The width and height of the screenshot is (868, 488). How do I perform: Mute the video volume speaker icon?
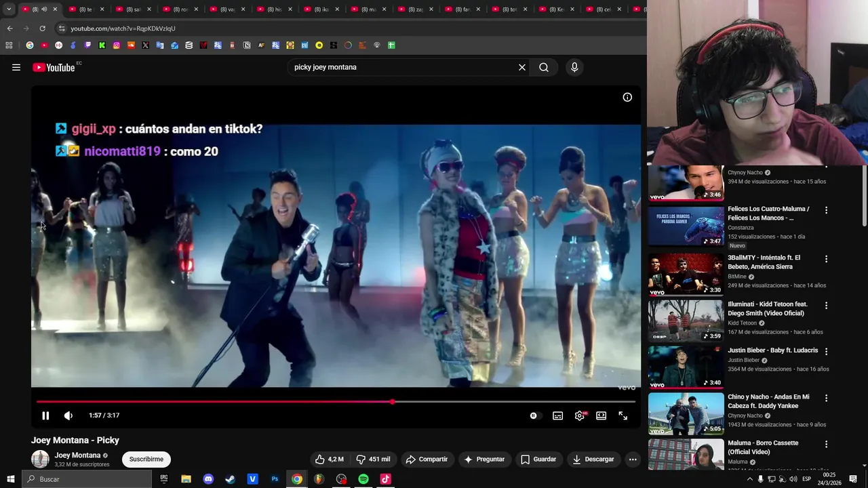pos(68,415)
